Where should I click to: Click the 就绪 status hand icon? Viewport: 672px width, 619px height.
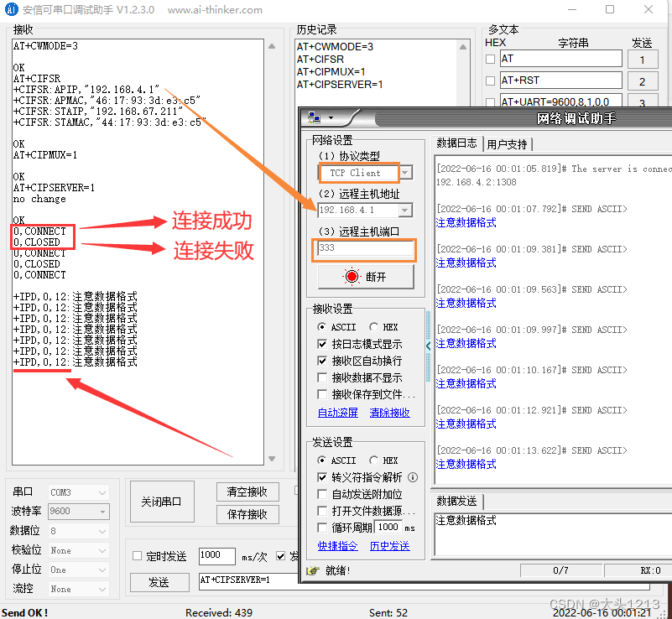pos(313,570)
